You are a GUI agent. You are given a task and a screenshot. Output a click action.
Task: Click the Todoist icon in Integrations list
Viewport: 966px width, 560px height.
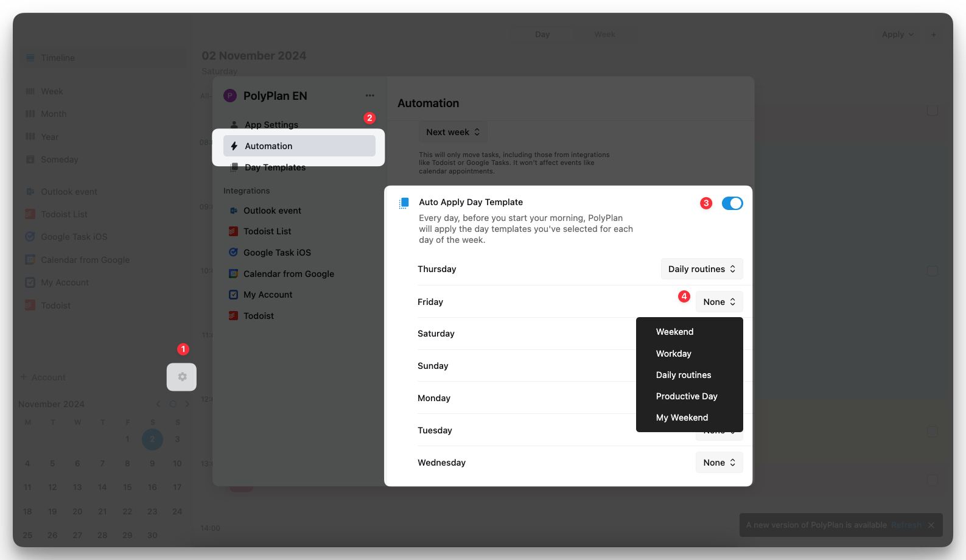click(x=233, y=315)
